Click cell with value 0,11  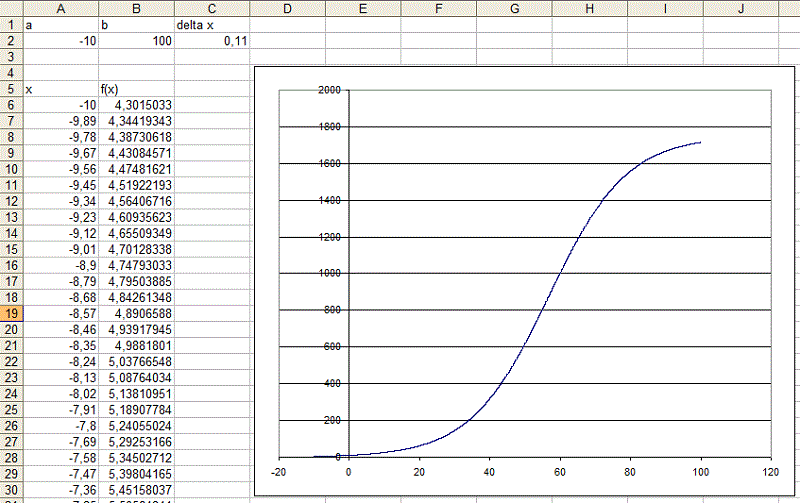[x=212, y=41]
